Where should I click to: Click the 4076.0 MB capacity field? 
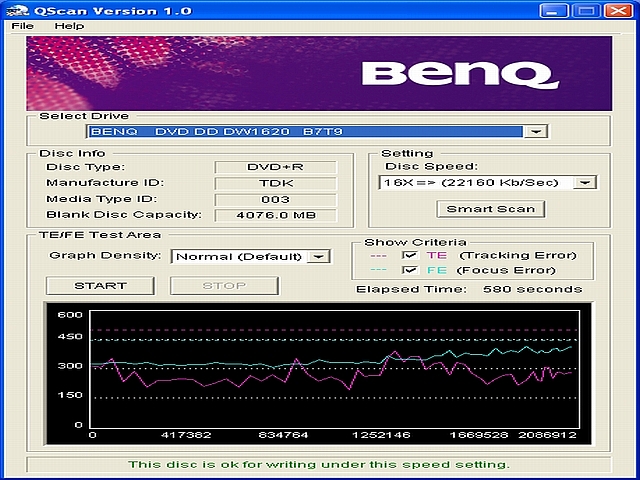tap(276, 216)
